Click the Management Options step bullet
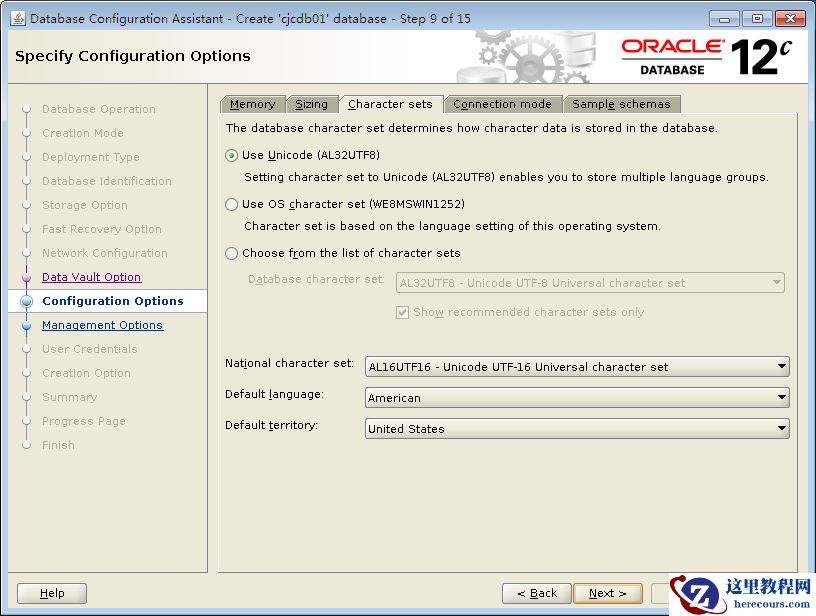 click(x=27, y=325)
